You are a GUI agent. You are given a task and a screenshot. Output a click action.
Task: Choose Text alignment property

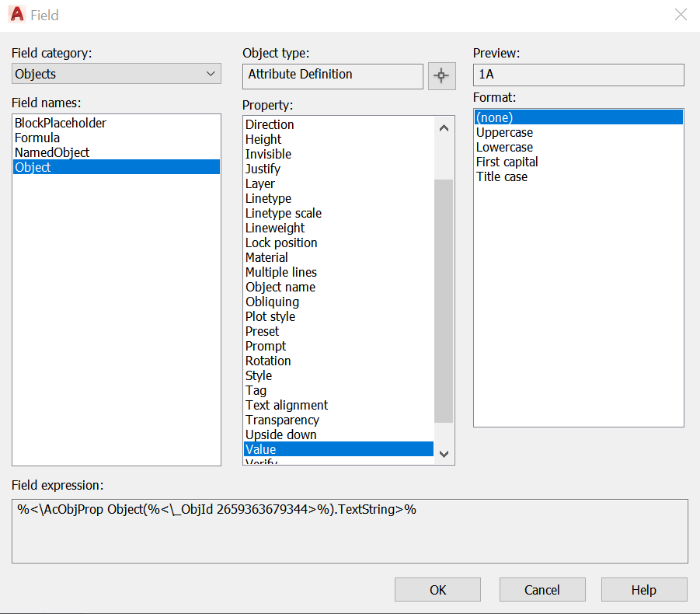[x=339, y=405]
